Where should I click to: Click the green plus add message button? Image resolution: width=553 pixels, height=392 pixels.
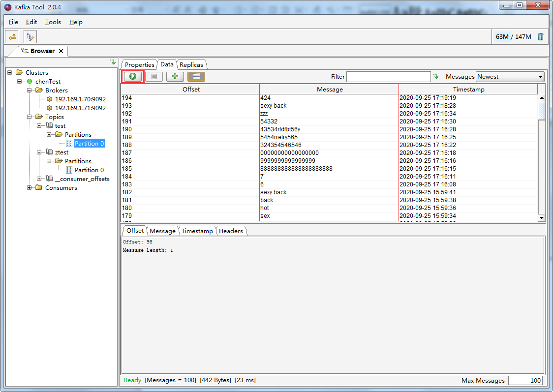(x=175, y=77)
